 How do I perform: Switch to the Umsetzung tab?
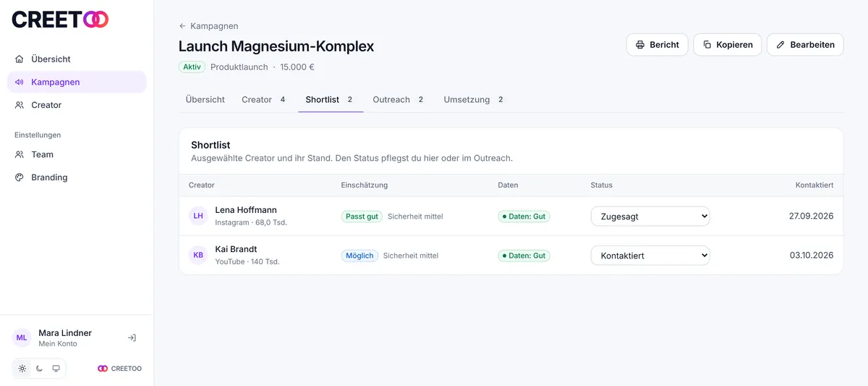point(475,100)
